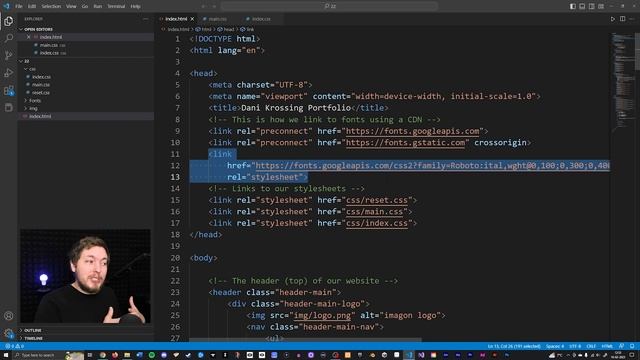This screenshot has width=640, height=360.
Task: Open the Accounts icon in activity bar
Action: tap(9, 316)
